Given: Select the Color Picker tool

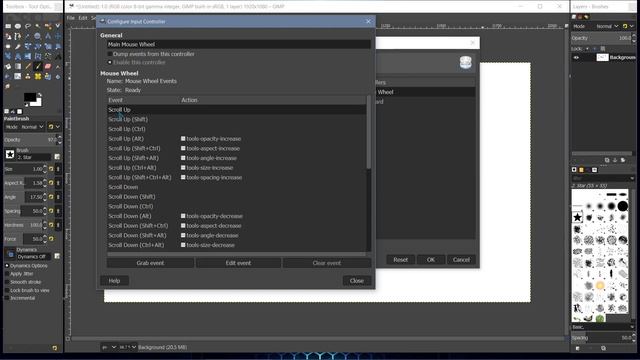Looking at the screenshot, I should (x=28, y=36).
